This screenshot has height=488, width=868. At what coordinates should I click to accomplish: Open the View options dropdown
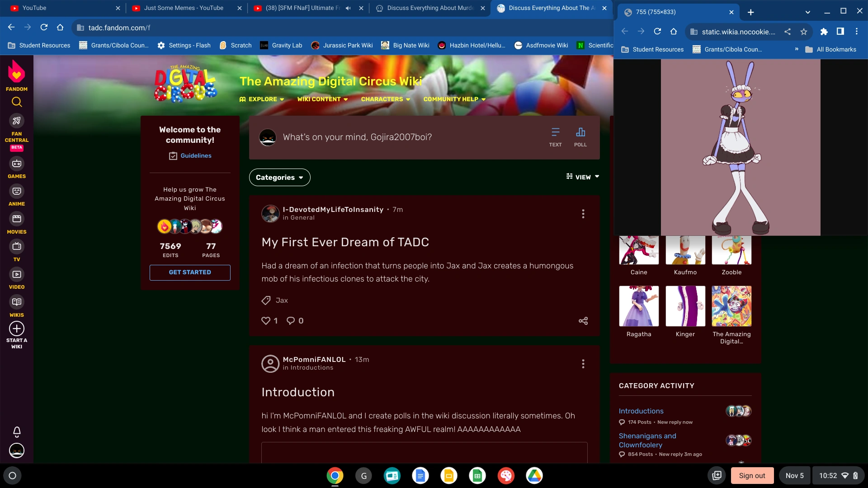pos(583,177)
